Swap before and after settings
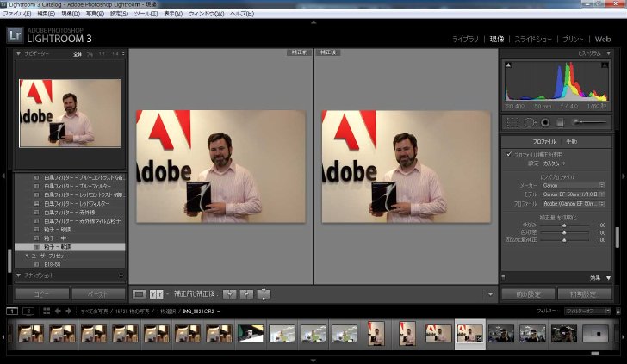The width and height of the screenshot is (627, 364). click(x=264, y=294)
